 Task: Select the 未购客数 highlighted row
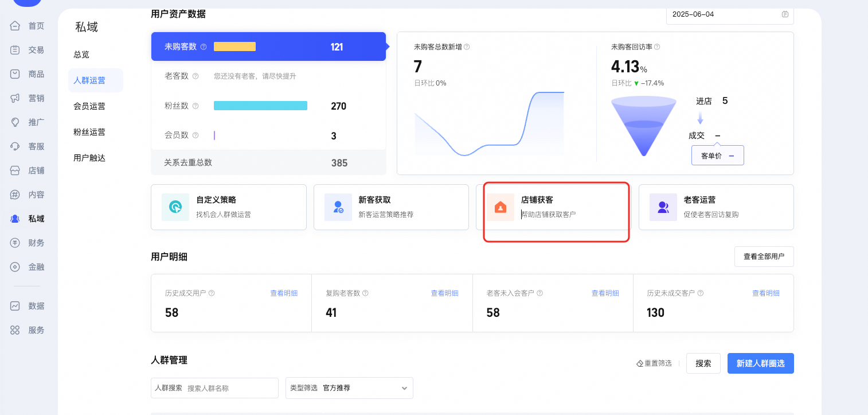coord(268,46)
